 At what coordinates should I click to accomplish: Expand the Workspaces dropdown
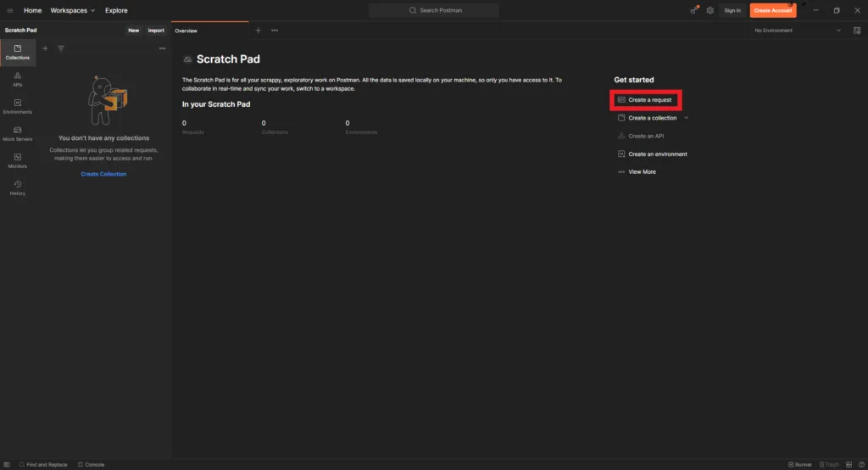coord(72,10)
